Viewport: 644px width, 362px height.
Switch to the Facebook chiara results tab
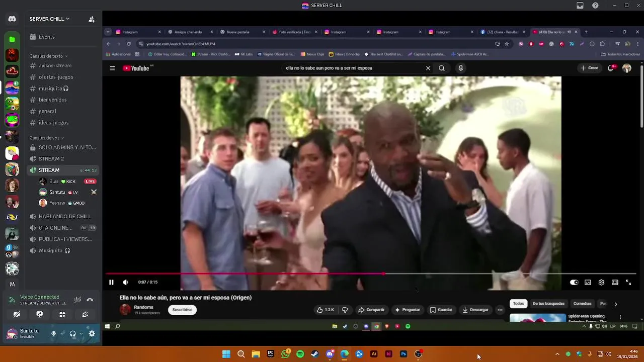[x=502, y=32]
